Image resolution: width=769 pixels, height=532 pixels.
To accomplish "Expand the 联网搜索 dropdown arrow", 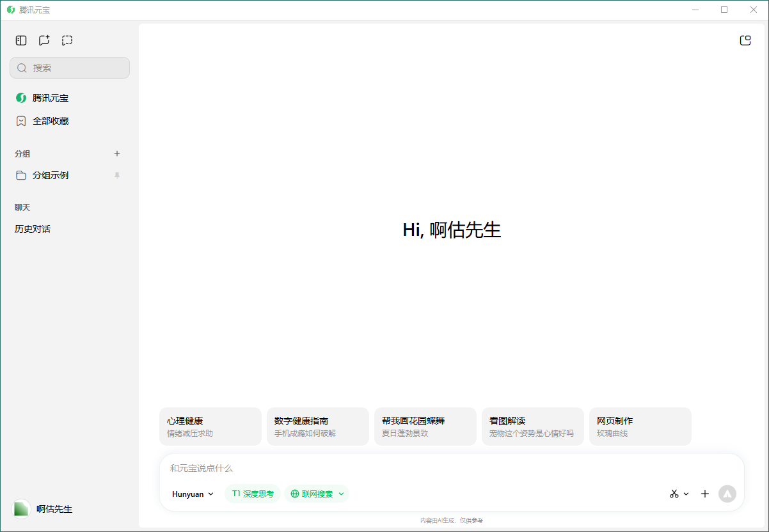I will 342,494.
